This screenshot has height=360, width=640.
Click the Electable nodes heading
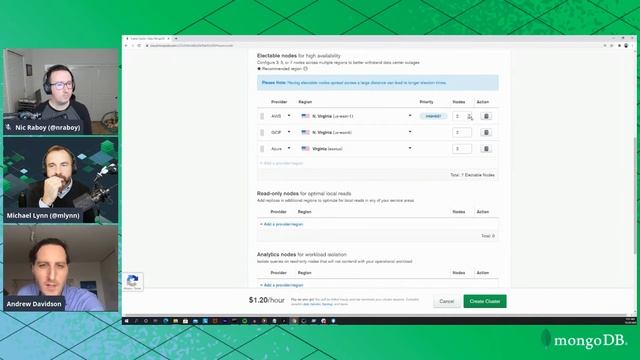tap(298, 56)
